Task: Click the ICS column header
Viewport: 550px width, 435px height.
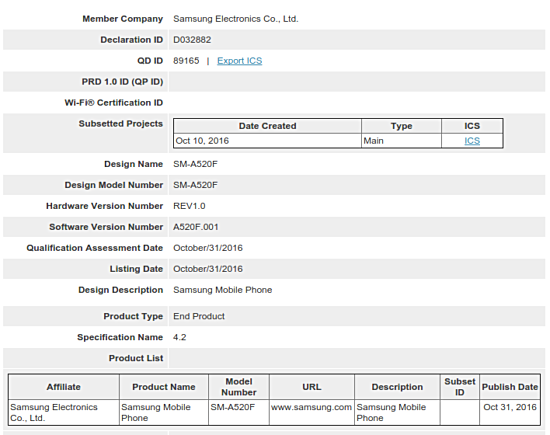Action: [x=472, y=126]
